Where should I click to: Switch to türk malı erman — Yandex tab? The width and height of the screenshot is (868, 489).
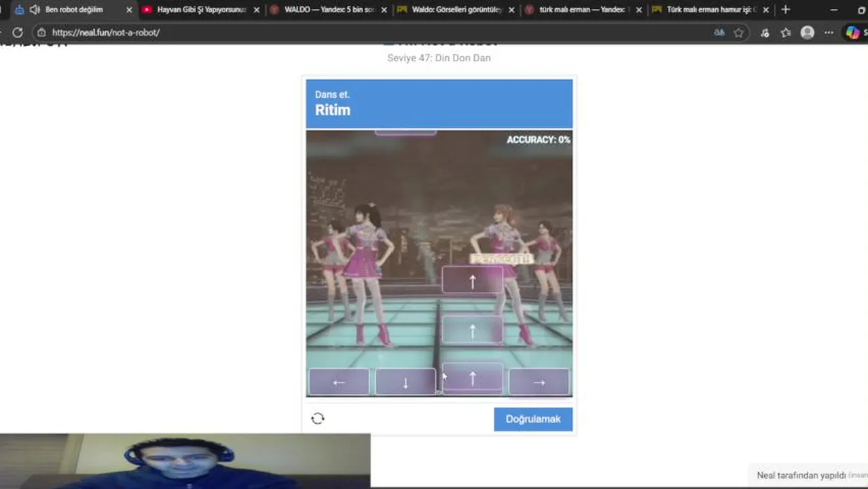(x=584, y=10)
